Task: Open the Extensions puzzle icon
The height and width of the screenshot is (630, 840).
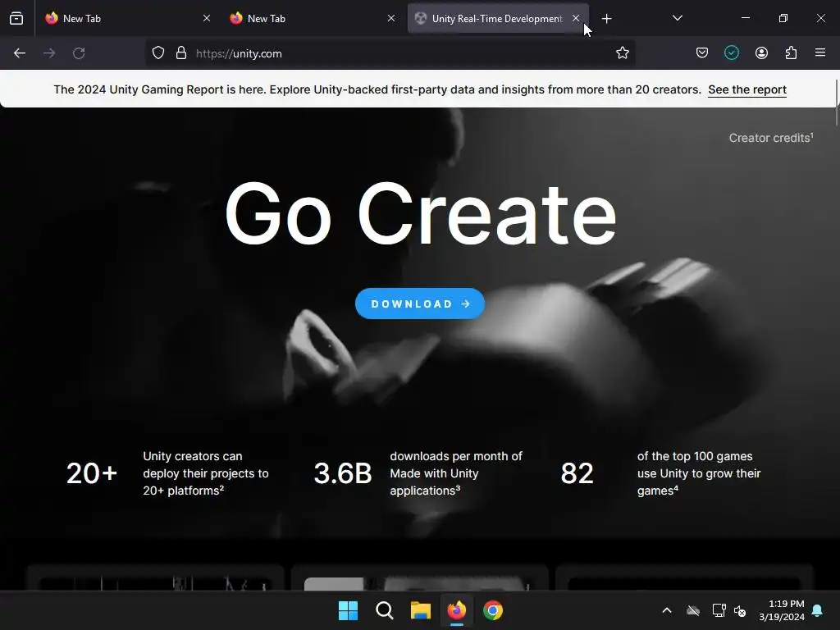Action: click(792, 53)
